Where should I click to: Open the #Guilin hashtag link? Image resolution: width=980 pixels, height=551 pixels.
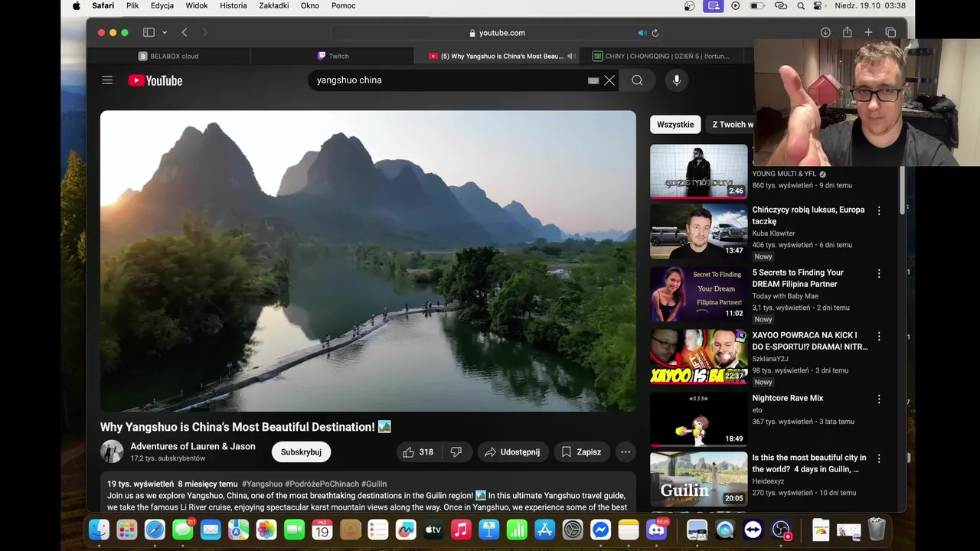374,484
